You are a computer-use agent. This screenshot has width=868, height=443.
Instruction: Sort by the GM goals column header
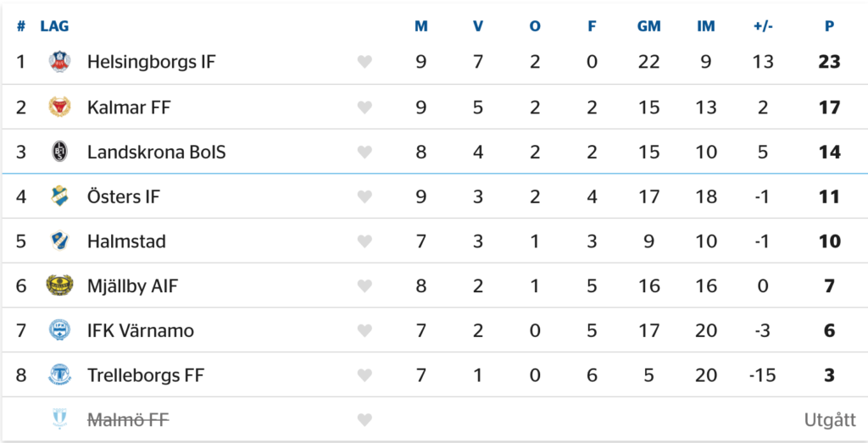point(648,26)
